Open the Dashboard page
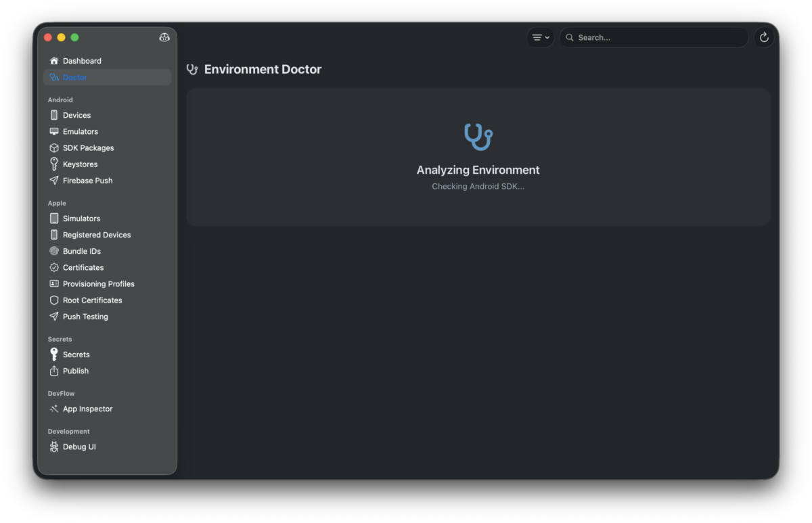This screenshot has width=812, height=523. 107,61
